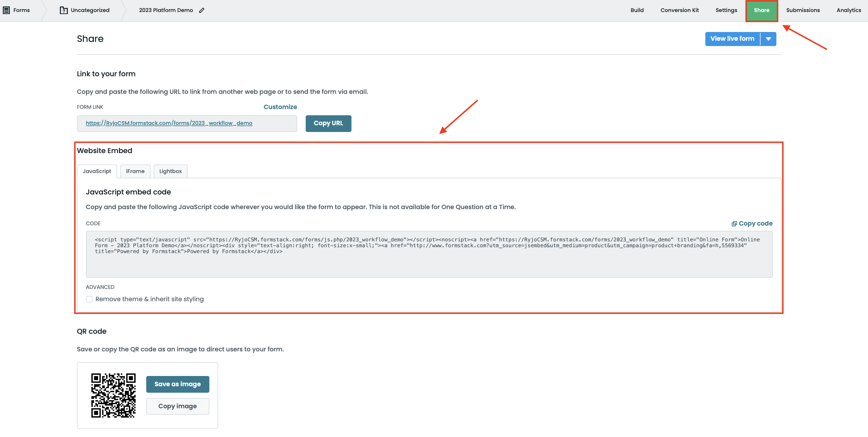The image size is (868, 437).
Task: Expand the View live form dropdown arrow
Action: [768, 39]
